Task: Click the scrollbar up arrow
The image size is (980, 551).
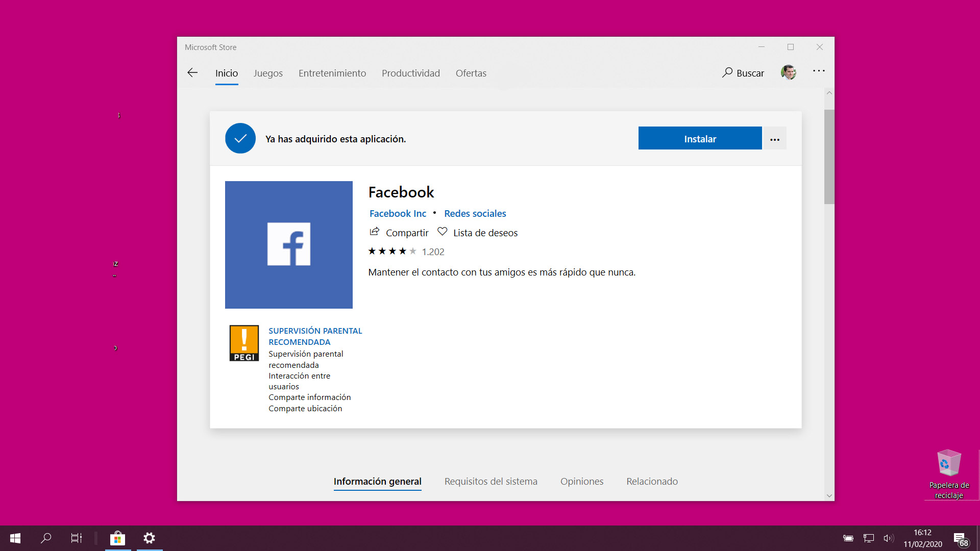Action: pos(829,93)
